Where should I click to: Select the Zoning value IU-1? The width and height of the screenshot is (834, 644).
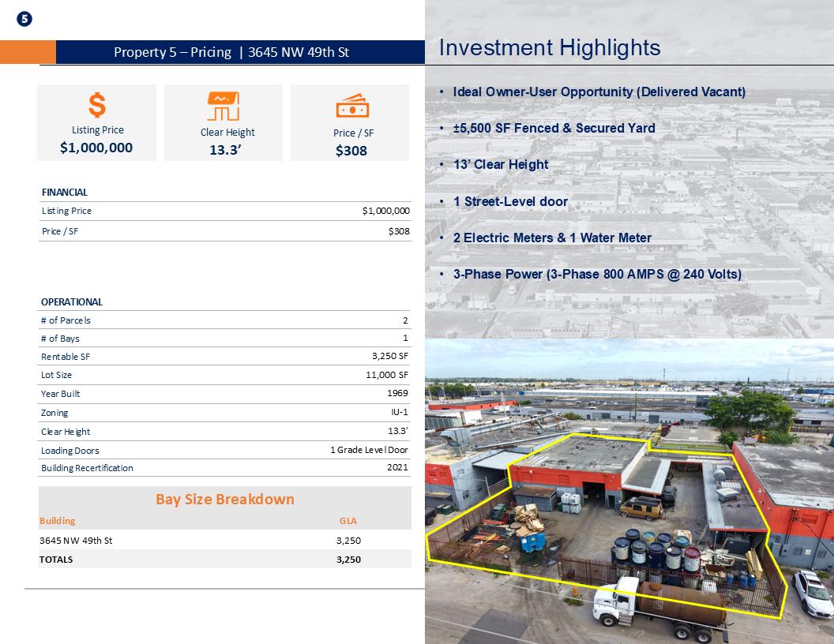[x=400, y=412]
